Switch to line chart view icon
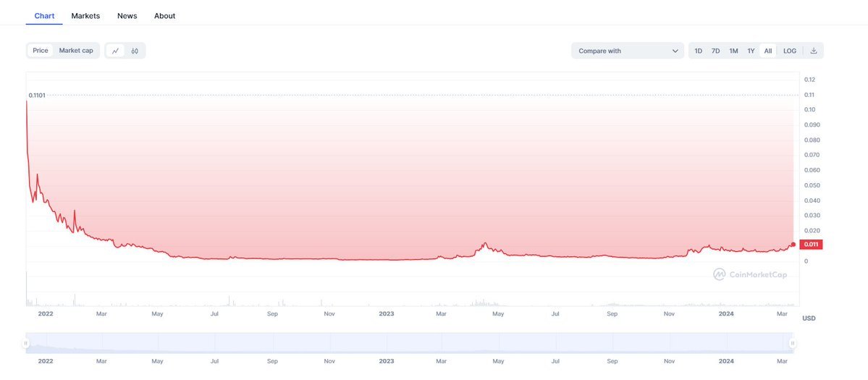868x380 pixels. tap(115, 51)
